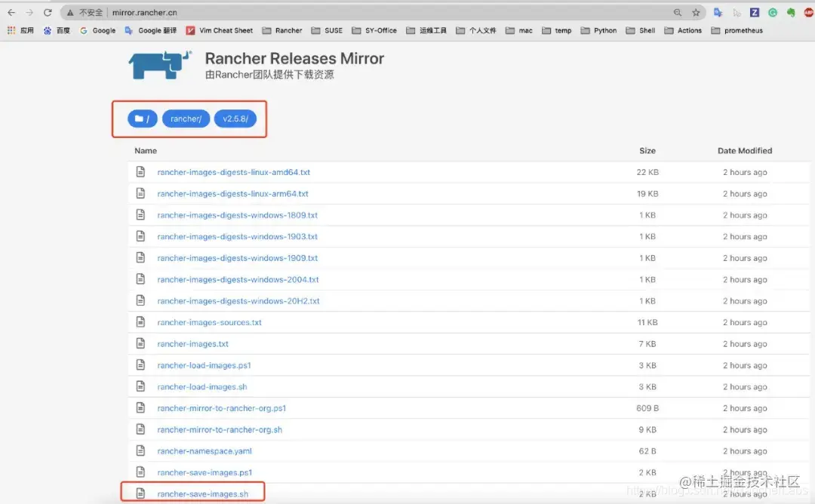Screen dimensions: 815x504
Task: Click file icon beside rancher-images-digests-linux-amd64.txt
Action: 140,171
